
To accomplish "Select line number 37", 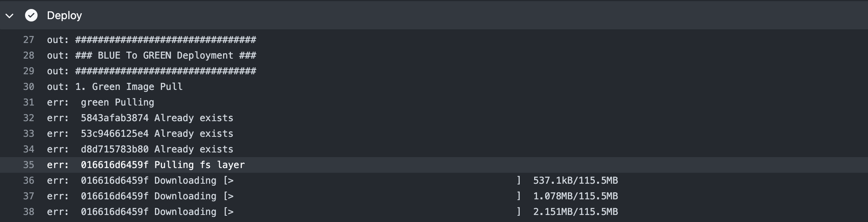I will [x=29, y=196].
